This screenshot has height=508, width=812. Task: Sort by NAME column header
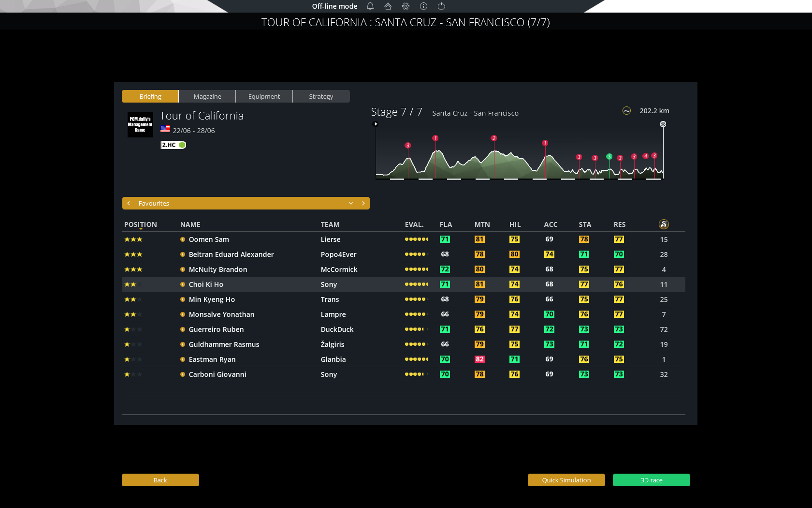point(190,224)
